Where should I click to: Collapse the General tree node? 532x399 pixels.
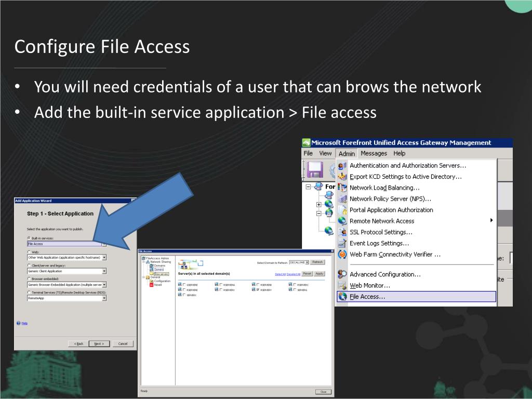click(x=143, y=277)
